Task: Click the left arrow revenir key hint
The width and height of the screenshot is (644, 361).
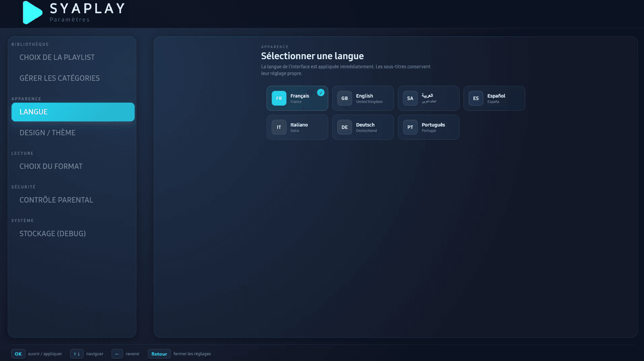Action: coord(117,354)
